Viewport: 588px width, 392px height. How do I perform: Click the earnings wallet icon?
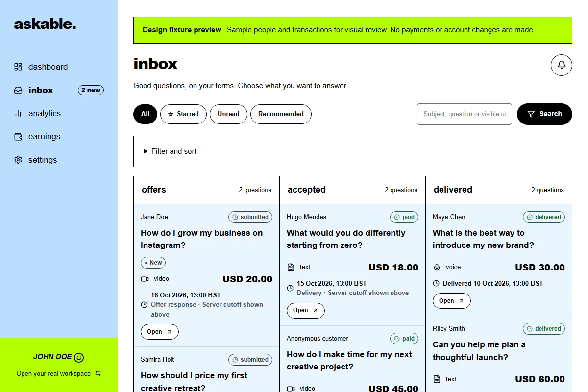click(18, 137)
